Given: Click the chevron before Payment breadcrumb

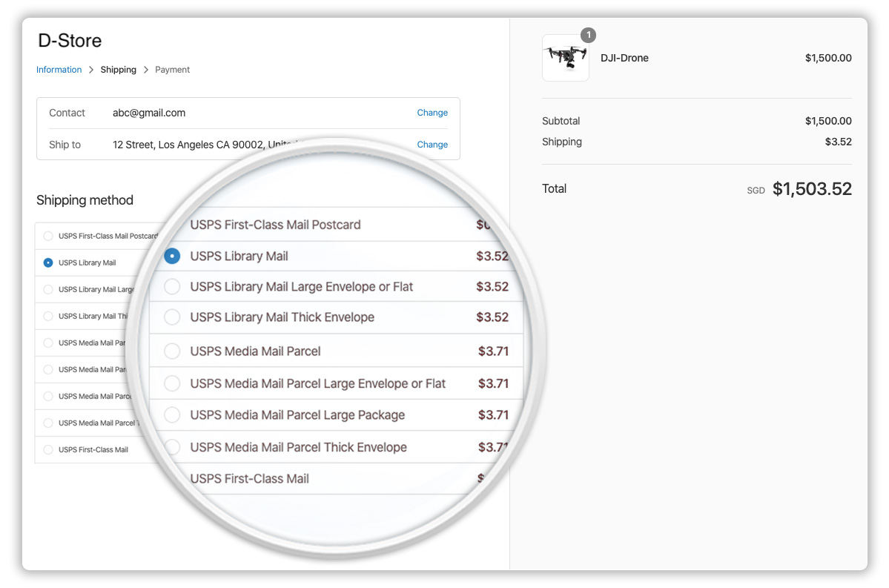Looking at the screenshot, I should coord(146,70).
